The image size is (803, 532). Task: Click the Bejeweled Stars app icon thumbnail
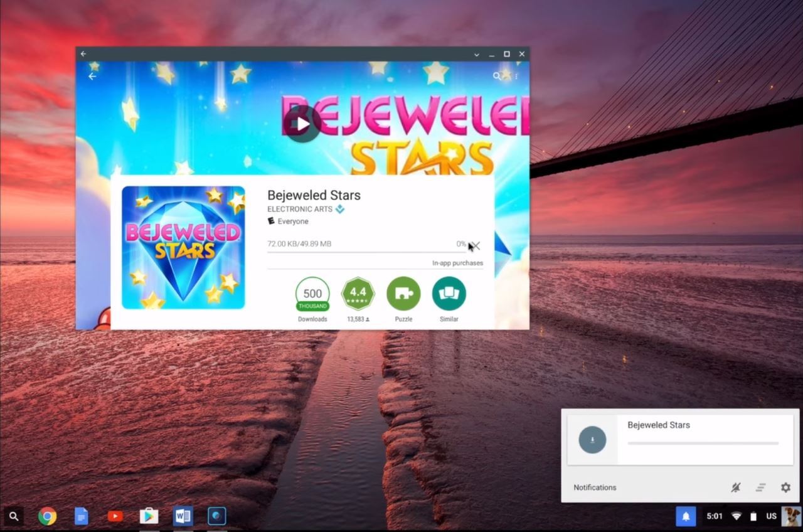pyautogui.click(x=183, y=247)
